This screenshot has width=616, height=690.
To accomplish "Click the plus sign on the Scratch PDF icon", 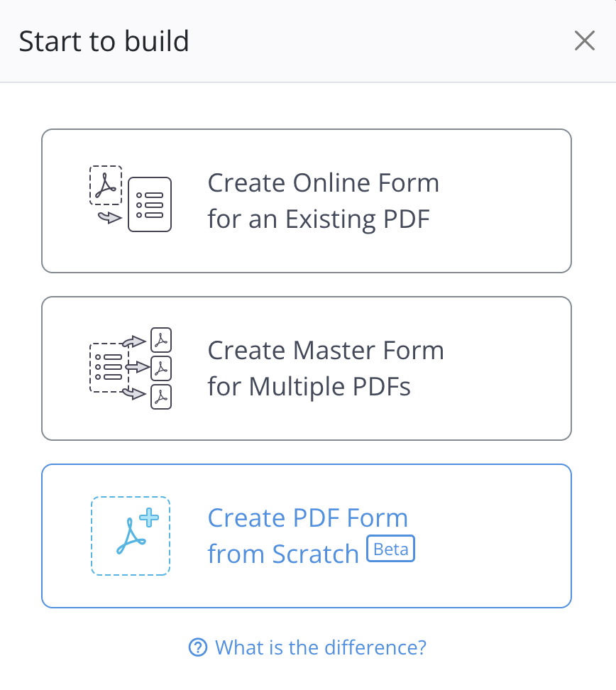I will tap(149, 519).
